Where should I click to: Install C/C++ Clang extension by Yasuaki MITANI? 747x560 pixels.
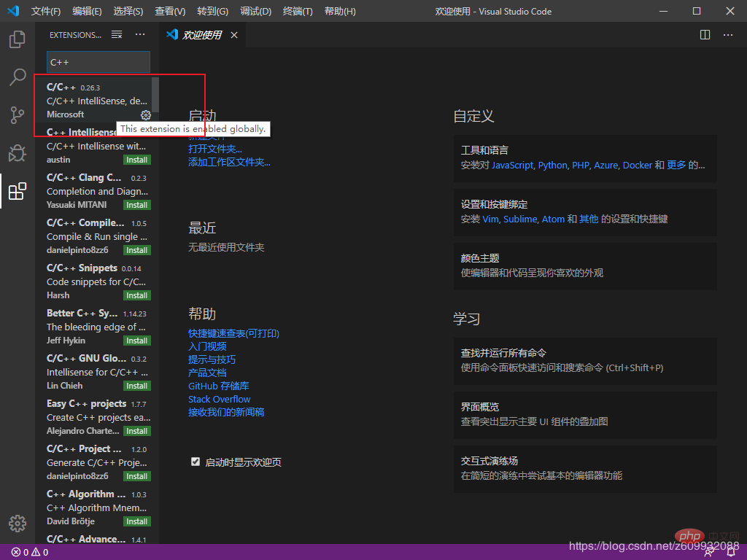[x=136, y=205]
